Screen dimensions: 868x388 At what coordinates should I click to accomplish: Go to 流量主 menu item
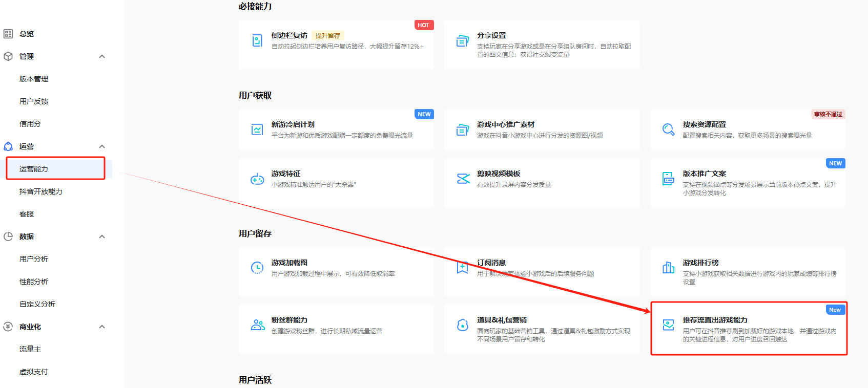pyautogui.click(x=30, y=349)
